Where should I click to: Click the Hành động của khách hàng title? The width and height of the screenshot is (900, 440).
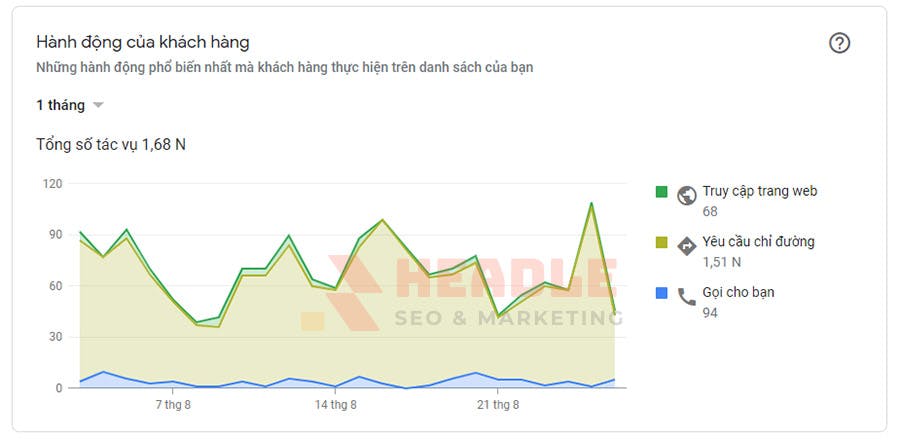[x=142, y=42]
